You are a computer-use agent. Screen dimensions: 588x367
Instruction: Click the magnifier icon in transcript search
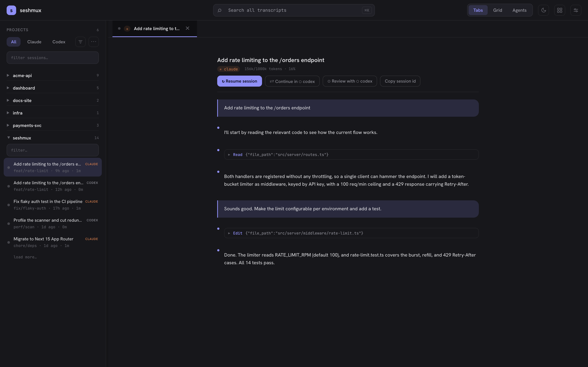(x=219, y=10)
